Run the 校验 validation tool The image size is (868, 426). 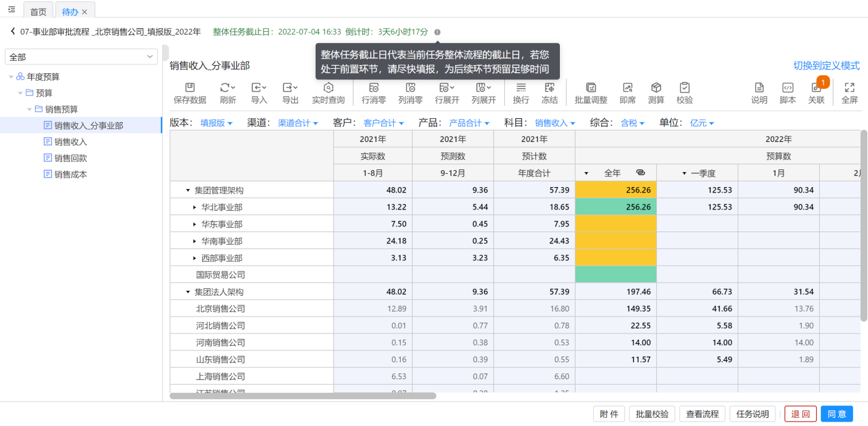pyautogui.click(x=685, y=88)
